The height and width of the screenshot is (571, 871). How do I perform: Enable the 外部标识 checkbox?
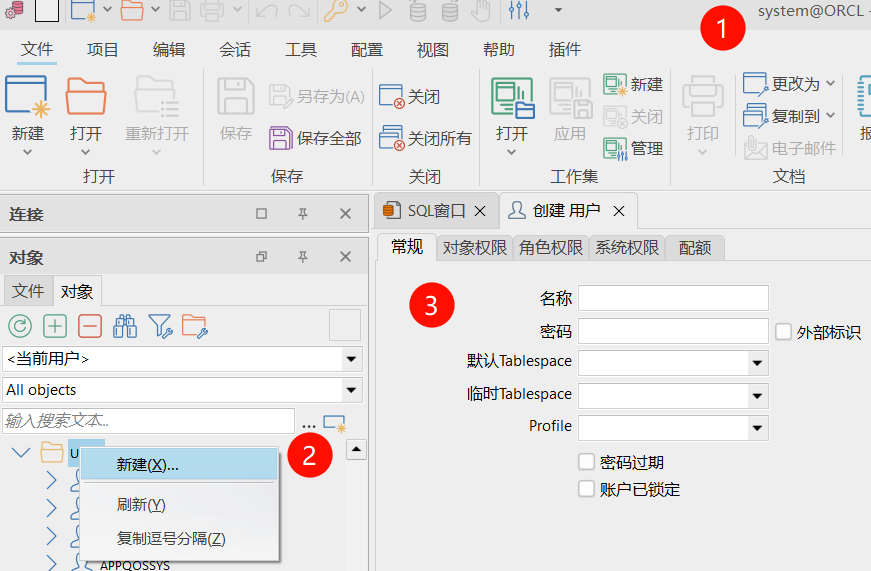[x=783, y=332]
